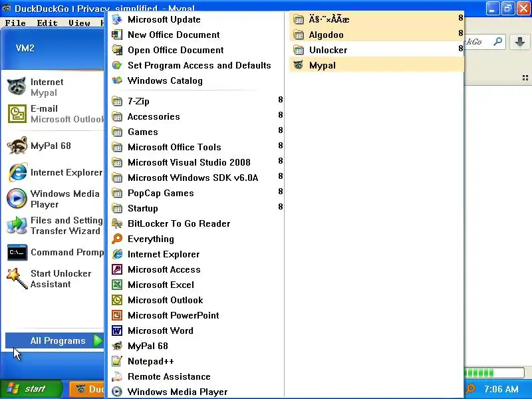Image resolution: width=532 pixels, height=399 pixels.
Task: Click the 7:06 AM clock
Action: (501, 389)
